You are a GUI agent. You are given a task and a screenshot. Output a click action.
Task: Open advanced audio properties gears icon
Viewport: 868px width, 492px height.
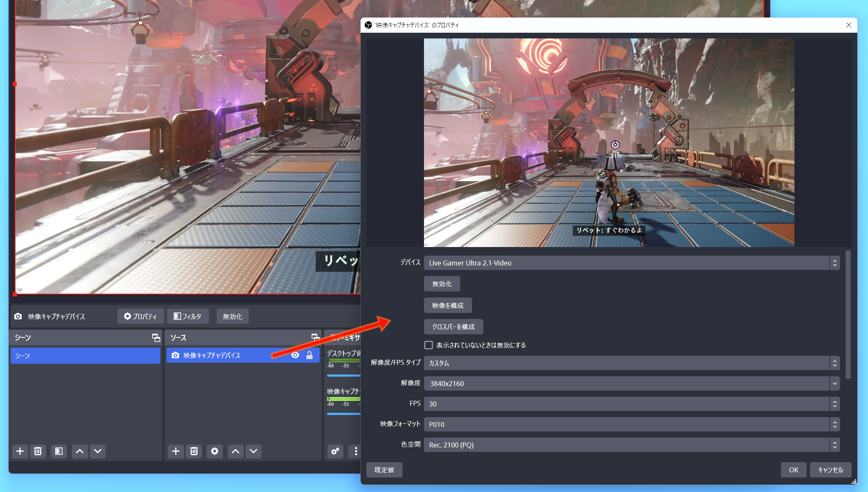(x=335, y=451)
